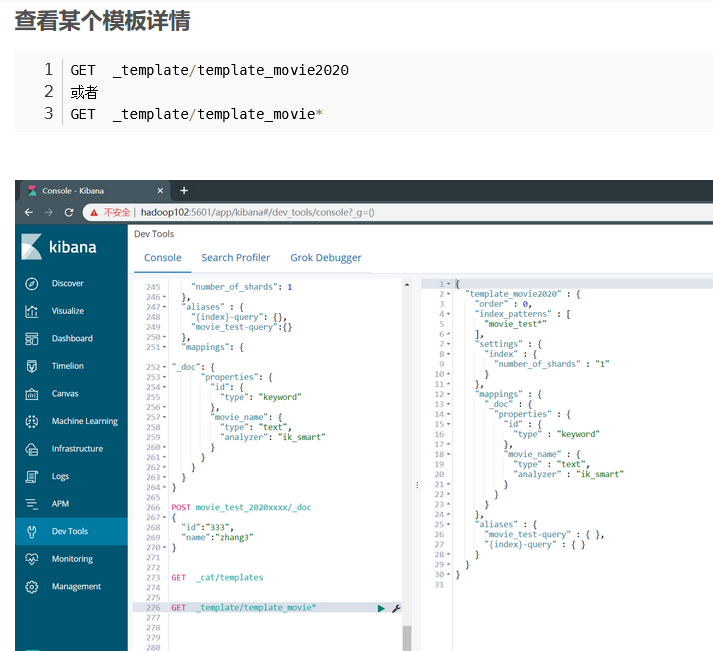The height and width of the screenshot is (651, 713).
Task: Click the editor scrollbar up arrow
Action: coord(407,285)
